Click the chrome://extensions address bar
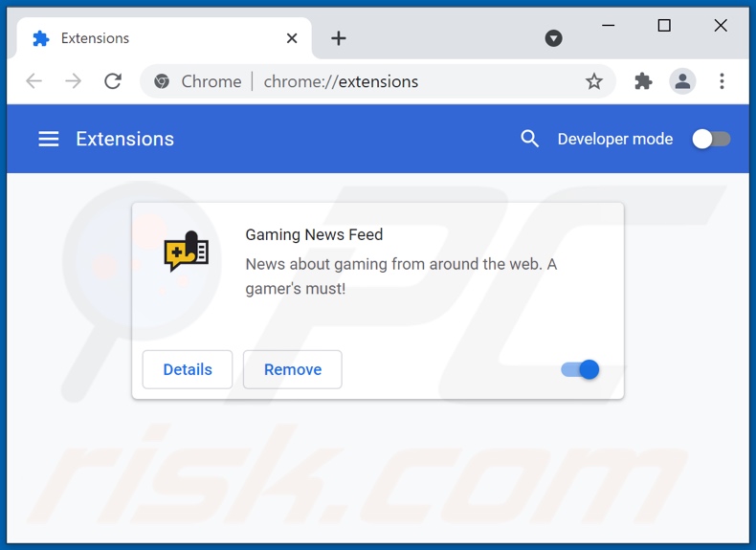The image size is (756, 550). (x=377, y=81)
